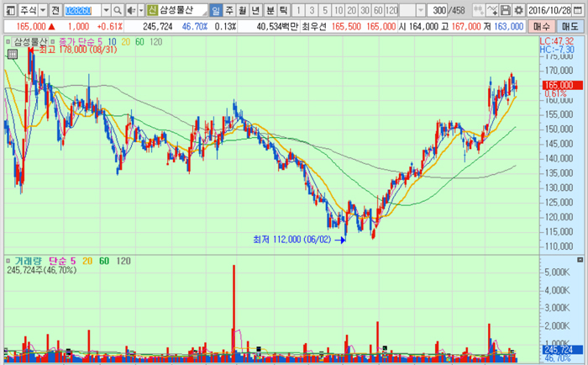
Task: Click the 20-period moving average color label
Action: point(126,42)
